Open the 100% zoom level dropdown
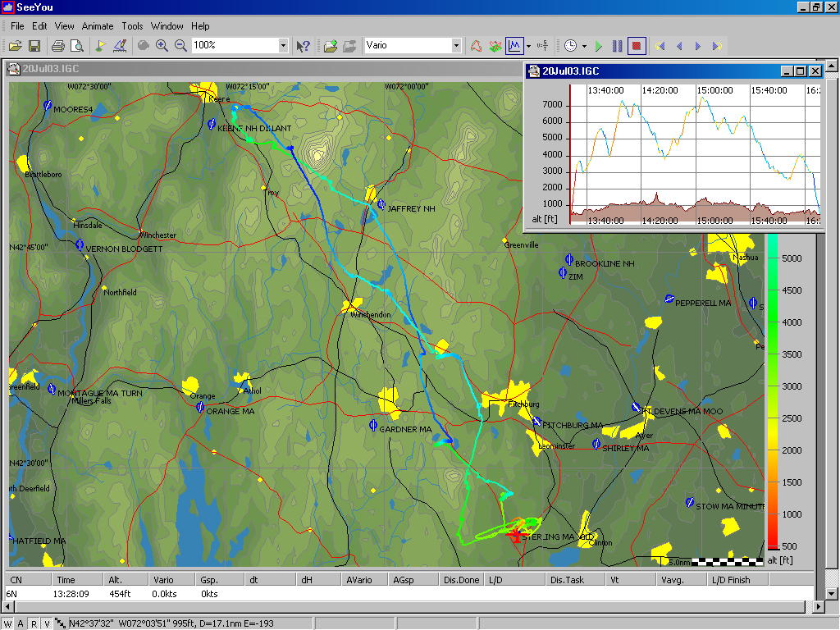Image resolution: width=840 pixels, height=630 pixels. 283,46
